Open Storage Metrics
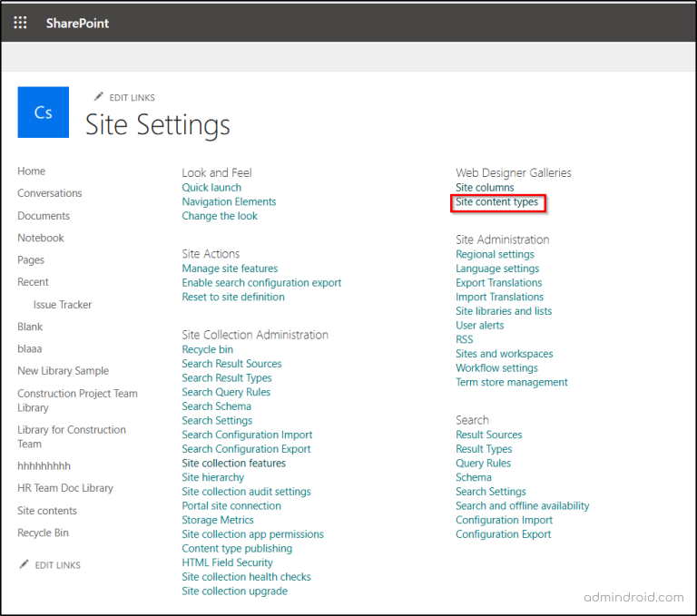The width and height of the screenshot is (697, 616). click(x=218, y=520)
